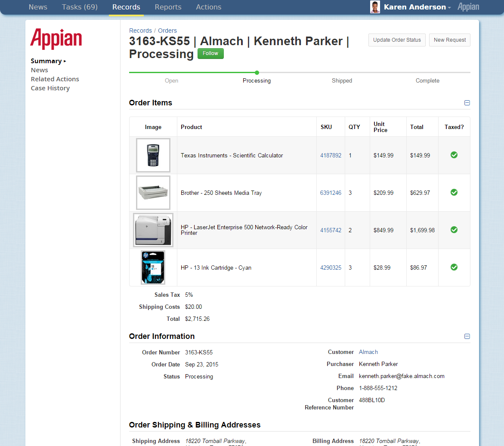The height and width of the screenshot is (446, 504).
Task: Click the kenneth.parker@fake.almach.com email
Action: coord(402,376)
